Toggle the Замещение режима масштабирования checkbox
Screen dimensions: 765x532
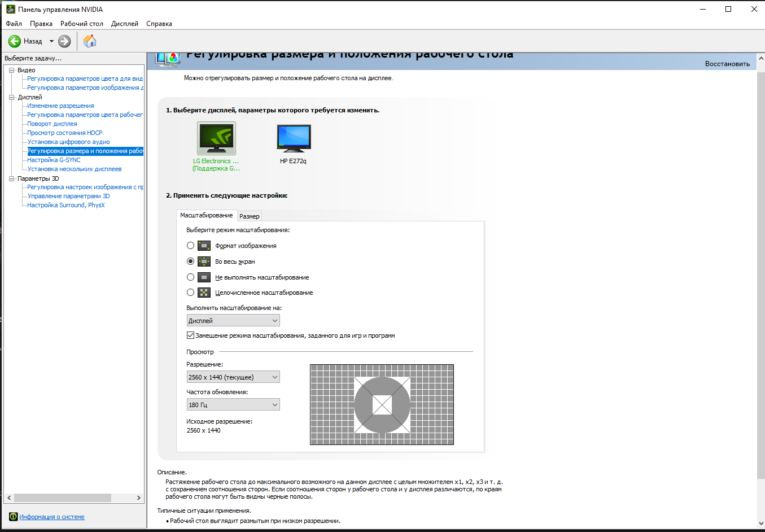[x=190, y=335]
